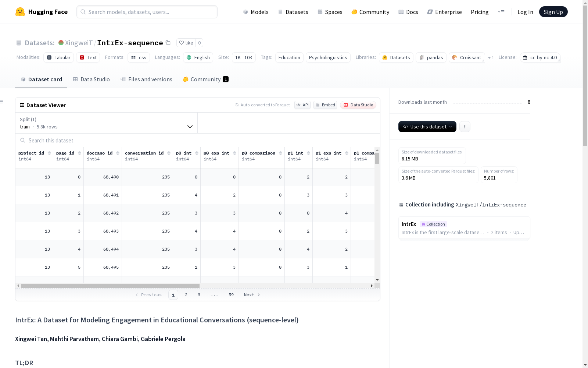Screen dimensions: 588x368
Task: Click the Croissant library tag
Action: point(467,57)
